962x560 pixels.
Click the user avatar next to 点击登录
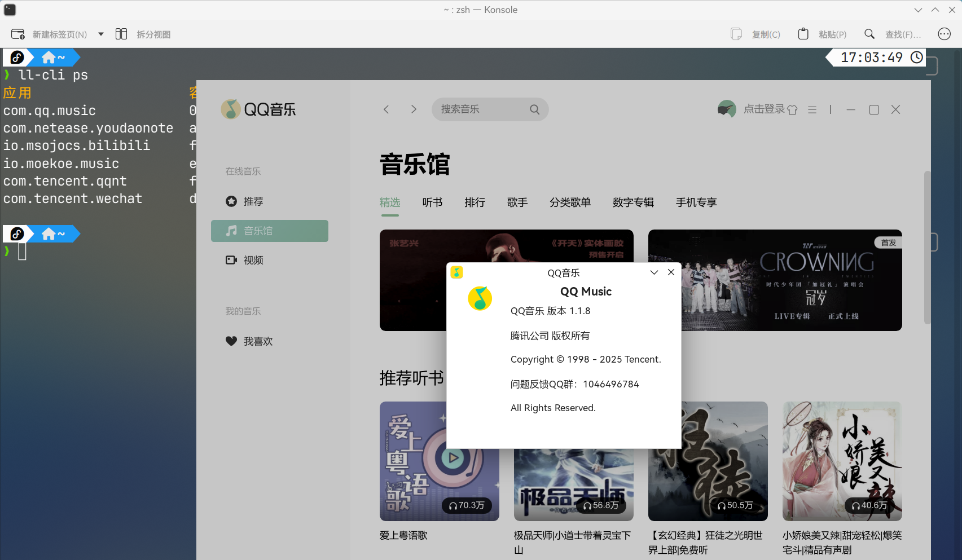(727, 109)
